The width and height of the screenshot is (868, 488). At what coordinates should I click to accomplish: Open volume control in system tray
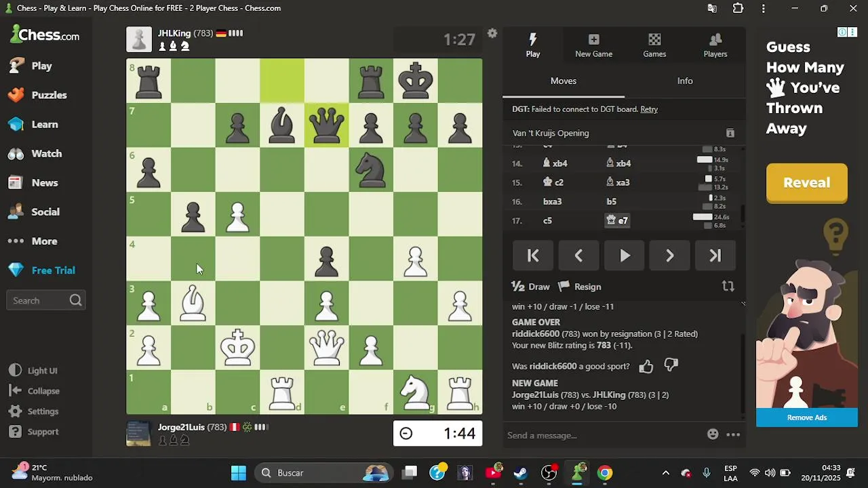click(770, 473)
